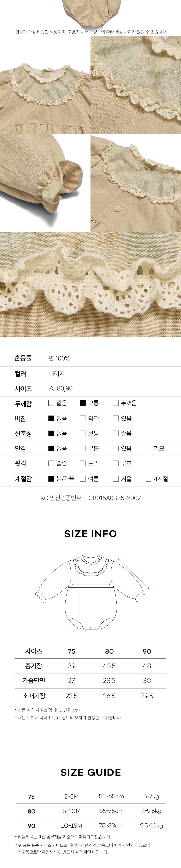
Task: Select the 4계절 checkbox
Action: click(148, 478)
